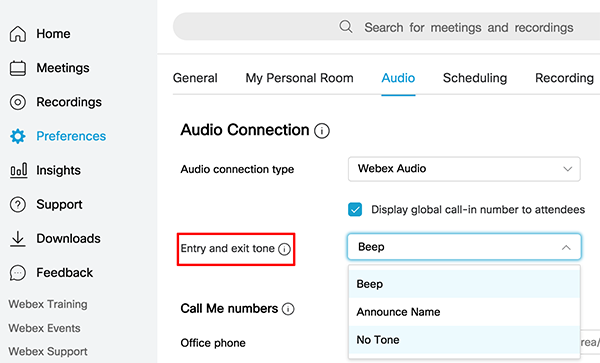Click info icon next to Entry and exit tone
This screenshot has width=600, height=363.
click(284, 249)
